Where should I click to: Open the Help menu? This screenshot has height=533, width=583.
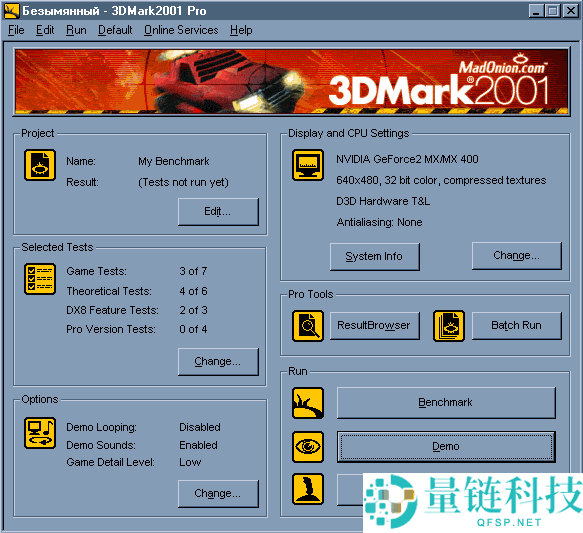coord(241,30)
